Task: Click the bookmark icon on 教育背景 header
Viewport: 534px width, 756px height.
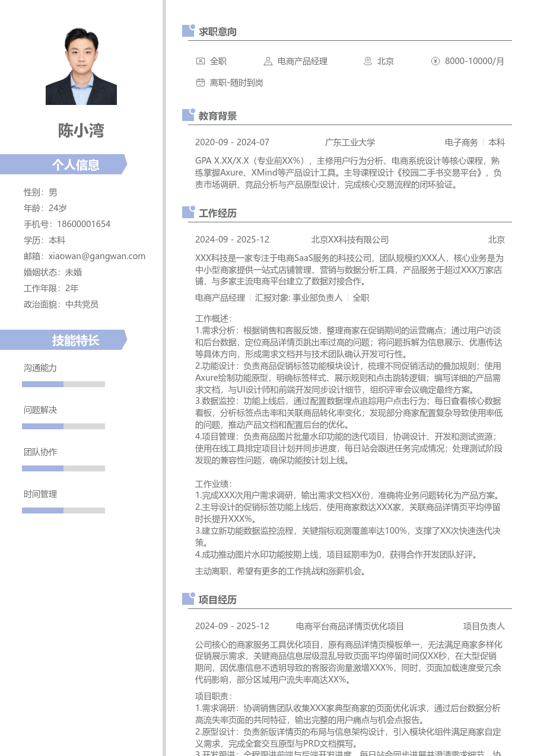Action: coord(187,116)
